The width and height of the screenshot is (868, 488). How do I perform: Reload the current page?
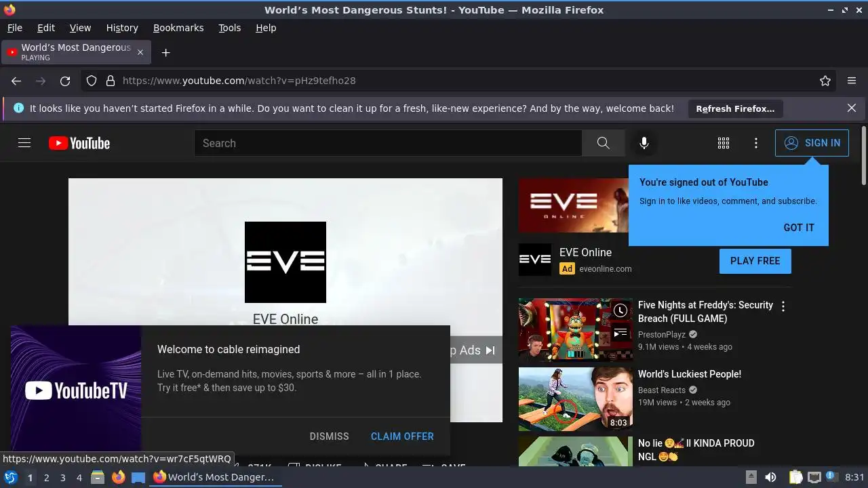pyautogui.click(x=65, y=81)
